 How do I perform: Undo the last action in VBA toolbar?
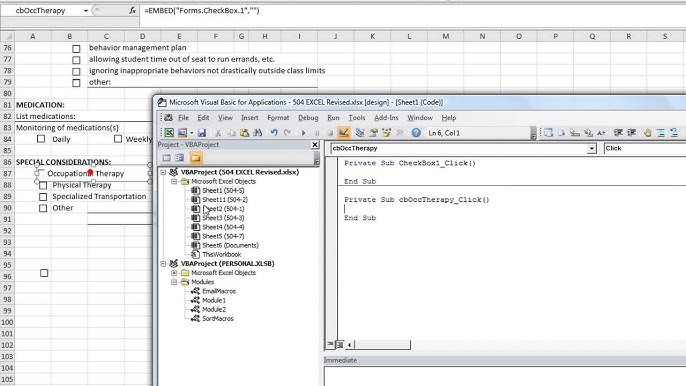[x=274, y=133]
